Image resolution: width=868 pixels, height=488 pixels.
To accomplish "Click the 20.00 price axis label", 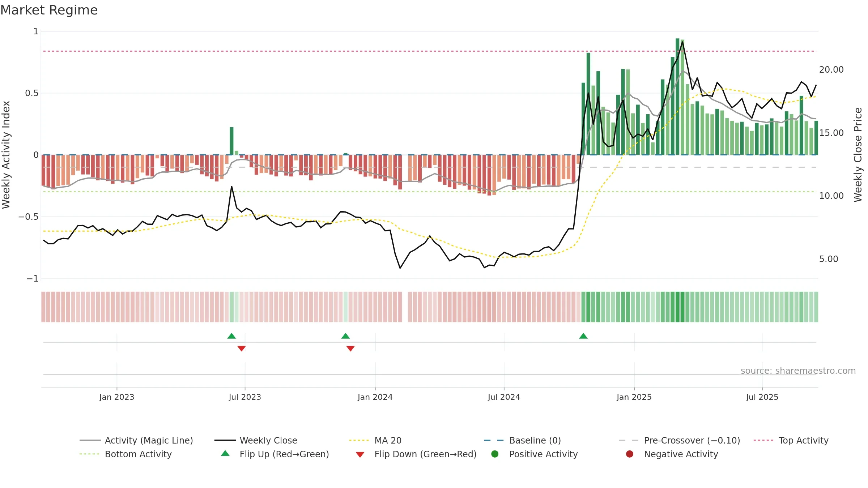I will coord(831,69).
